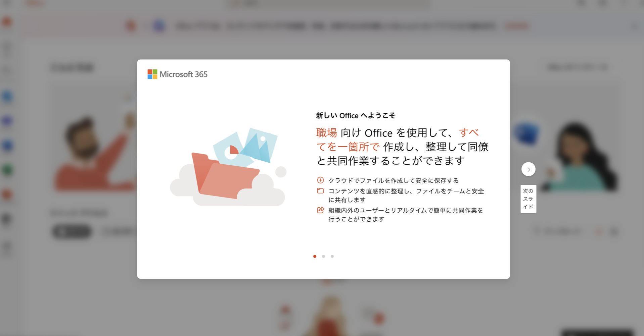
Task: Click the blurred dark pill button behind dialog
Action: pyautogui.click(x=72, y=231)
